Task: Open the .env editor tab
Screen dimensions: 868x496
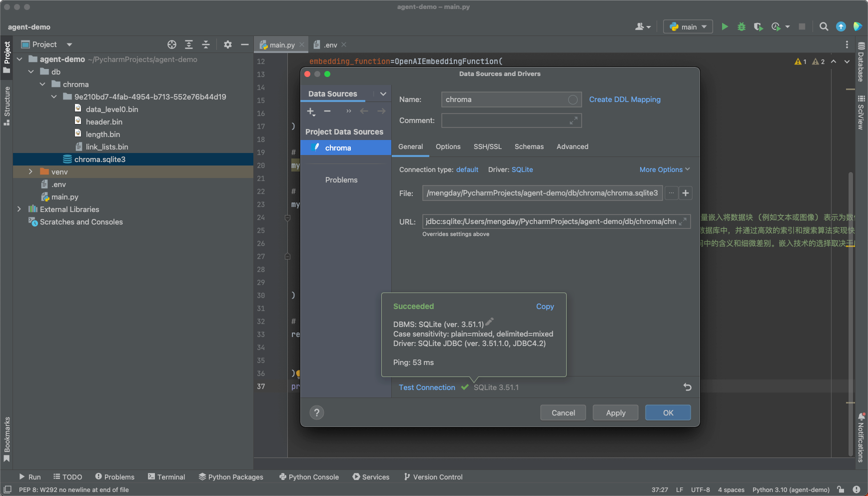Action: click(x=329, y=44)
